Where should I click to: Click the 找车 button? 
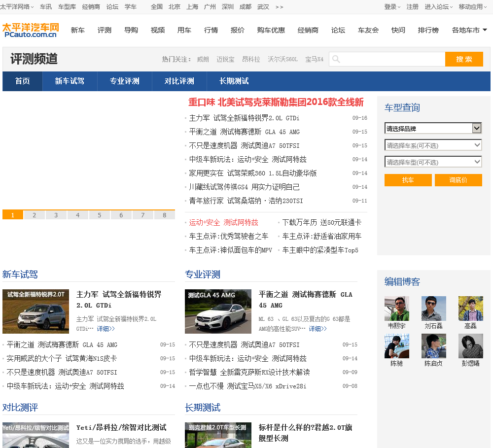point(408,180)
